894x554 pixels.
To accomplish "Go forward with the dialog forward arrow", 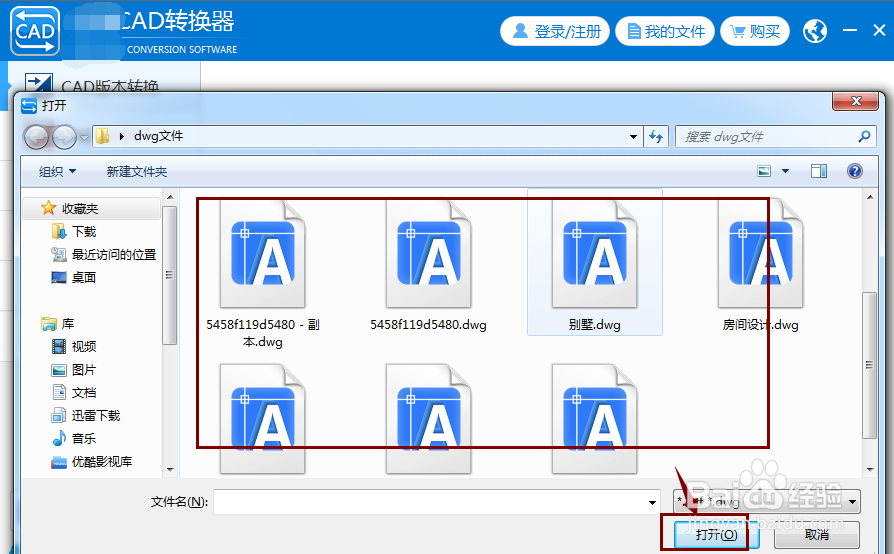I will pyautogui.click(x=64, y=137).
